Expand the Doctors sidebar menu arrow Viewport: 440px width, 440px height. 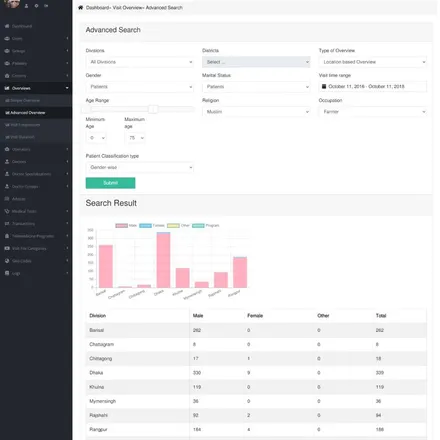tap(67, 161)
